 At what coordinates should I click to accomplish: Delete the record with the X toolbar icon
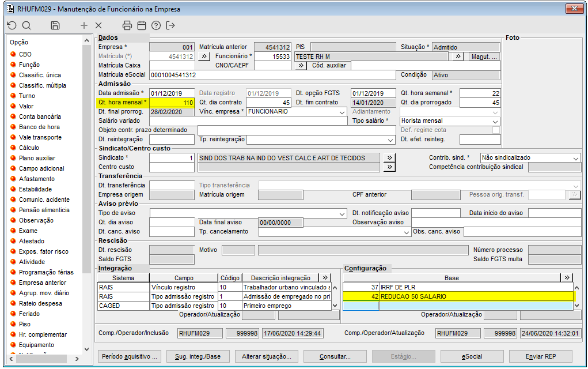pos(98,25)
